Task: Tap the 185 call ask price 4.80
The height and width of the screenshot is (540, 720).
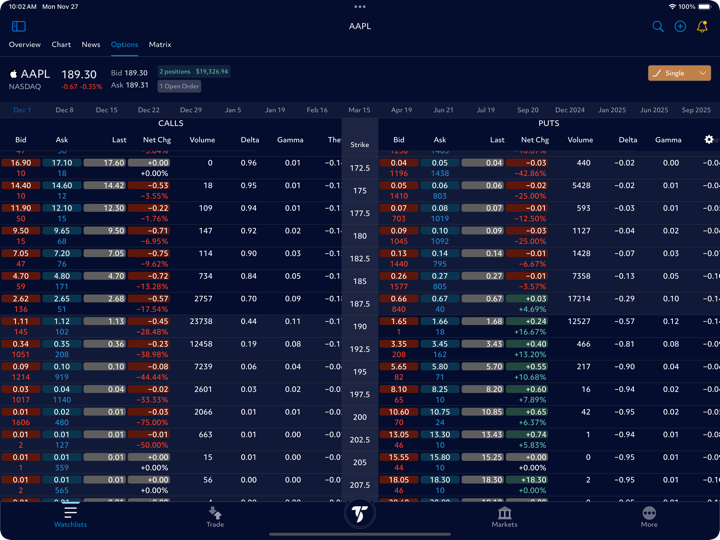Action: click(x=61, y=276)
